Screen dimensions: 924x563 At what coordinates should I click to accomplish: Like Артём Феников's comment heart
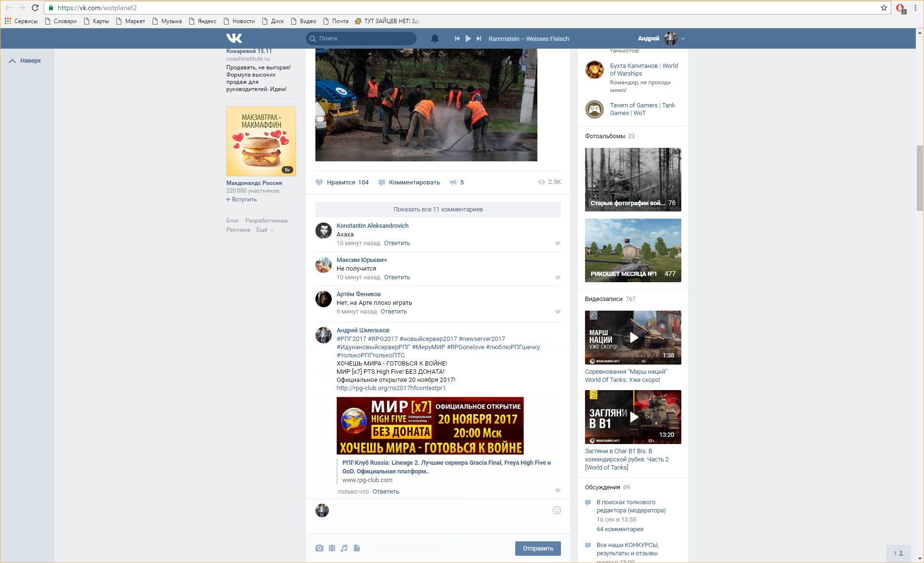click(558, 312)
